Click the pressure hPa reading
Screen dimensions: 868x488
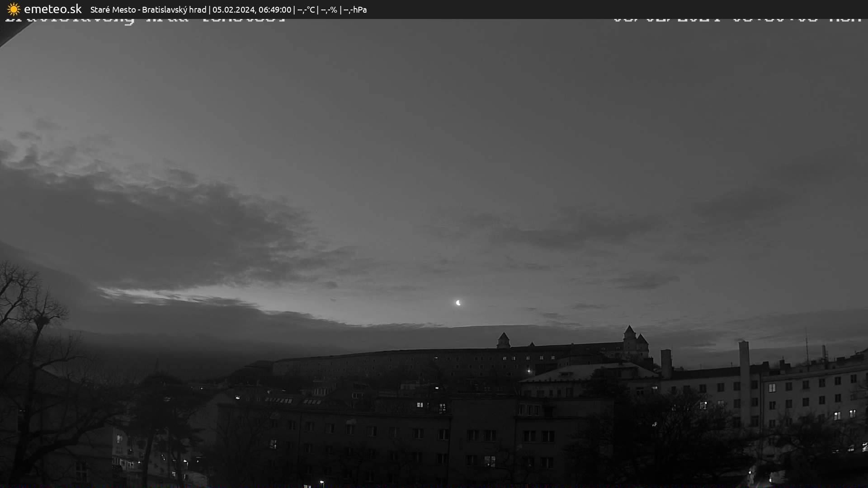tap(355, 9)
